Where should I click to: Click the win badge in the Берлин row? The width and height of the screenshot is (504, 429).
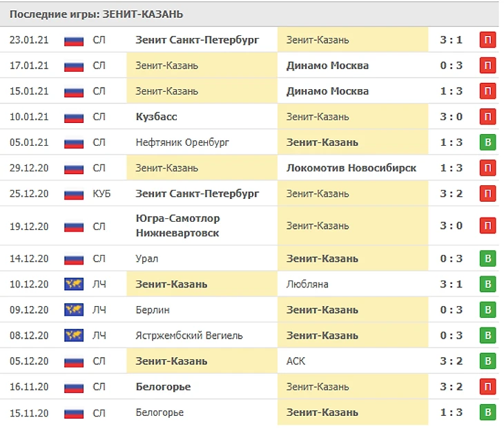tap(487, 309)
